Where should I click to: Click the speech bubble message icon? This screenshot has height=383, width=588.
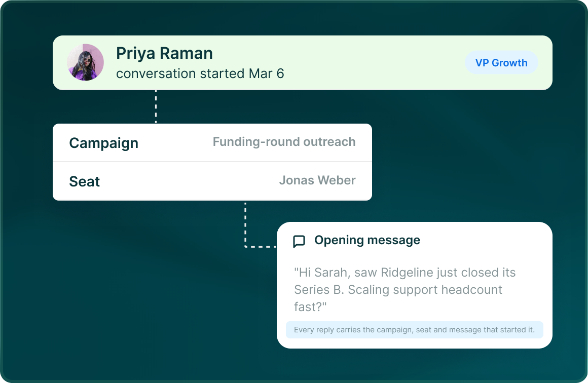[x=299, y=241]
